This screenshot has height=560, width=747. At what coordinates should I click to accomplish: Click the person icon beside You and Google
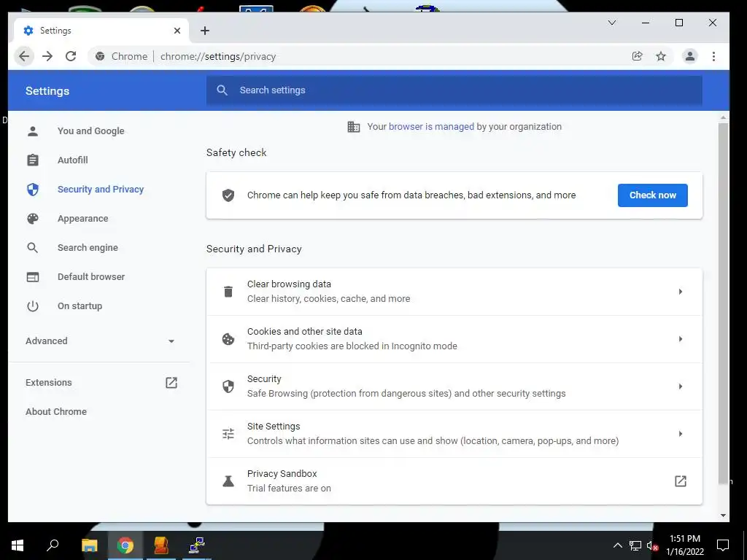coord(32,131)
